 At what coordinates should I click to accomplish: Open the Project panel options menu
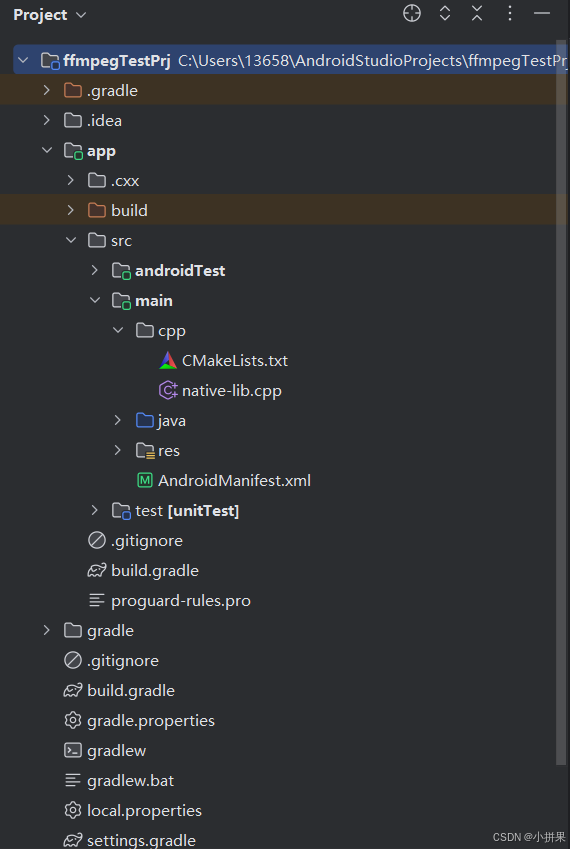[509, 14]
